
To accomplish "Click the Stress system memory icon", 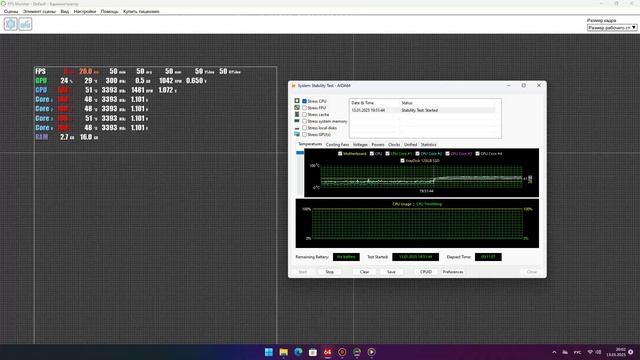I will (x=297, y=121).
